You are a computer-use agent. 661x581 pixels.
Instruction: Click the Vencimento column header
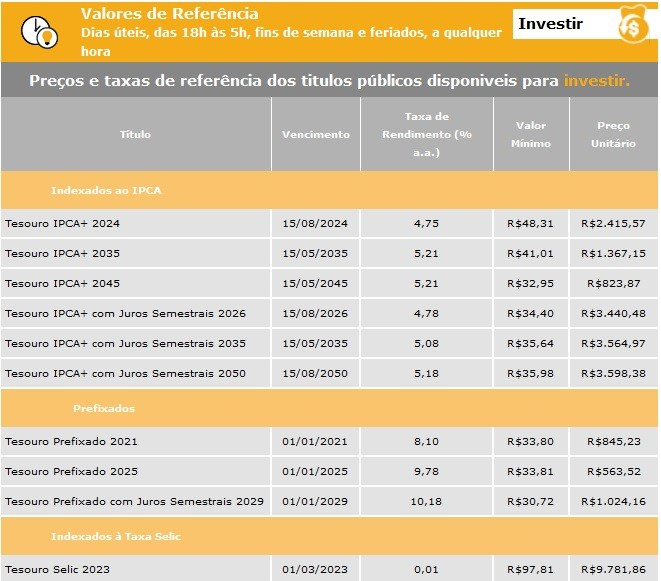pos(316,134)
